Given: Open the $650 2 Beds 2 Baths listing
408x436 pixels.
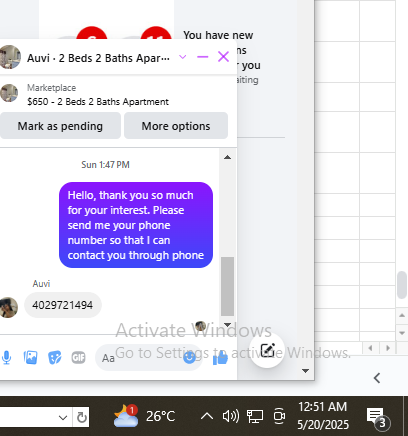Looking at the screenshot, I should (x=98, y=101).
